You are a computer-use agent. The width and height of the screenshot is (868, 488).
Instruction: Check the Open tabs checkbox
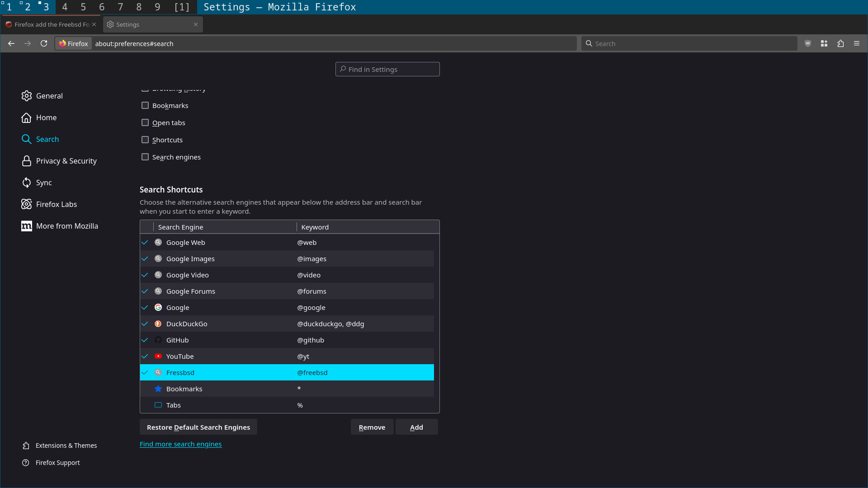[145, 122]
